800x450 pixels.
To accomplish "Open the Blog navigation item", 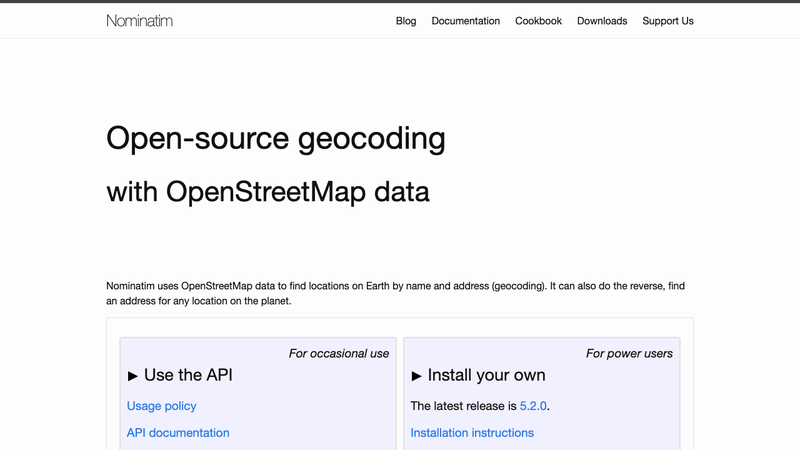I will pyautogui.click(x=406, y=21).
